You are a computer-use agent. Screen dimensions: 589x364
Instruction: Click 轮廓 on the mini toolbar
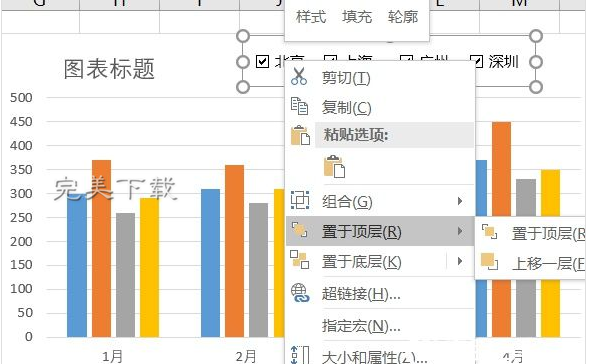click(x=403, y=17)
